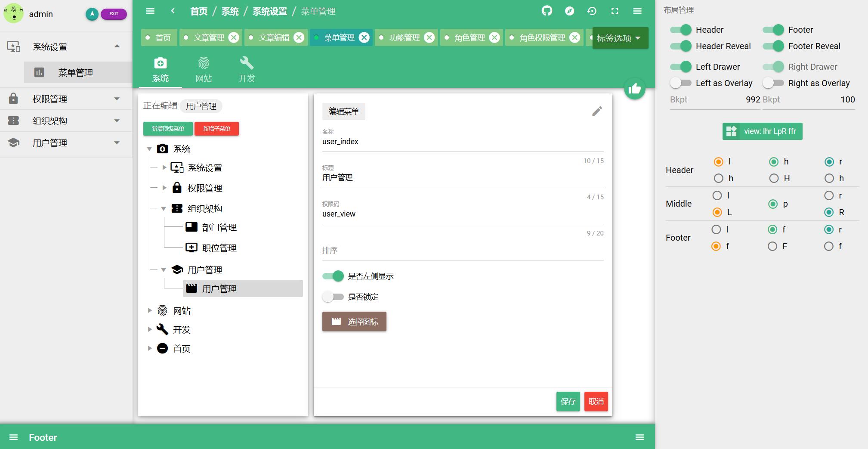The height and width of the screenshot is (449, 868).
Task: Select Header capital H radio option
Action: pos(774,178)
